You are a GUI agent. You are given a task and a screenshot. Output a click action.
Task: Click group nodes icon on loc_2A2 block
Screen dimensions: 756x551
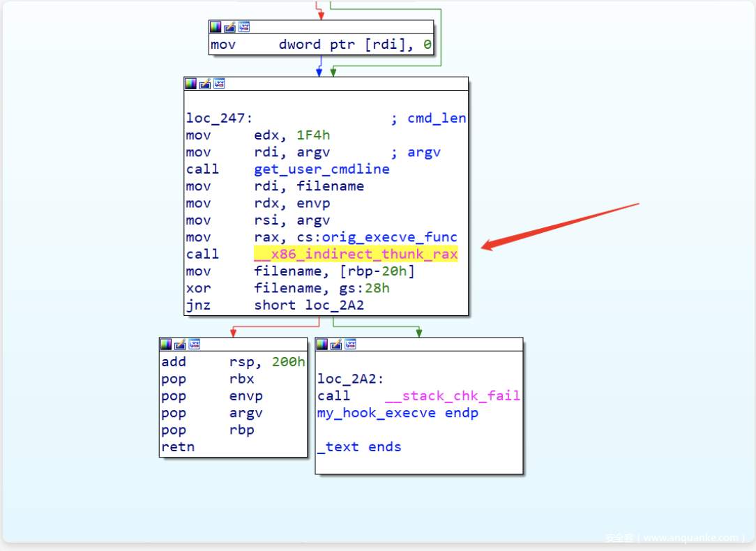point(350,345)
